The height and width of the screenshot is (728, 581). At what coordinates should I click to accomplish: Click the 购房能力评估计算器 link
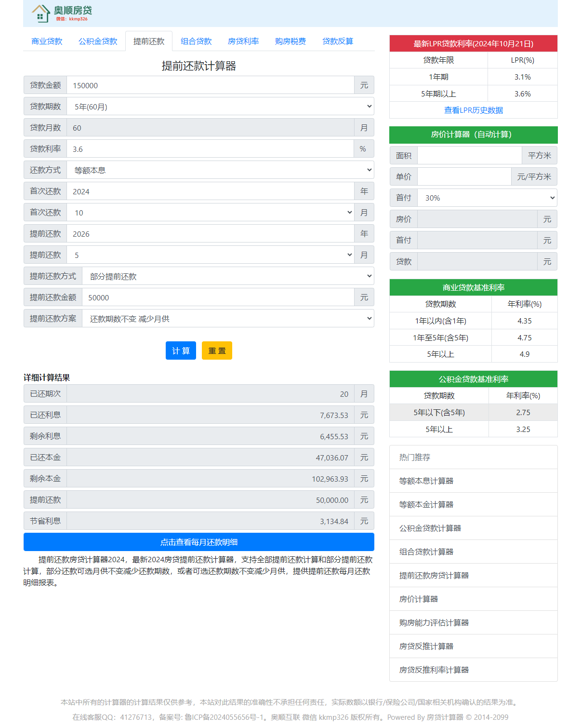(x=434, y=623)
